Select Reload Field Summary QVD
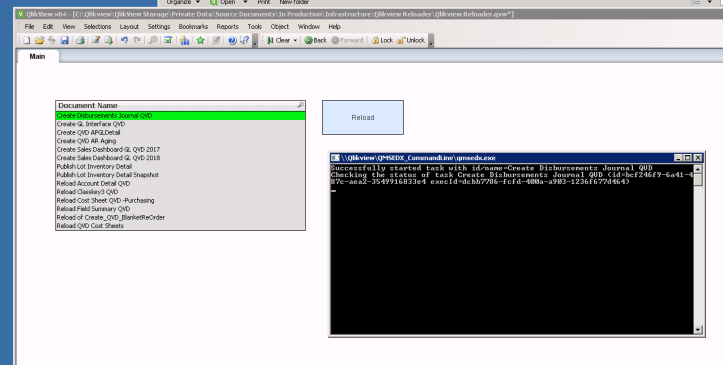 [x=180, y=209]
